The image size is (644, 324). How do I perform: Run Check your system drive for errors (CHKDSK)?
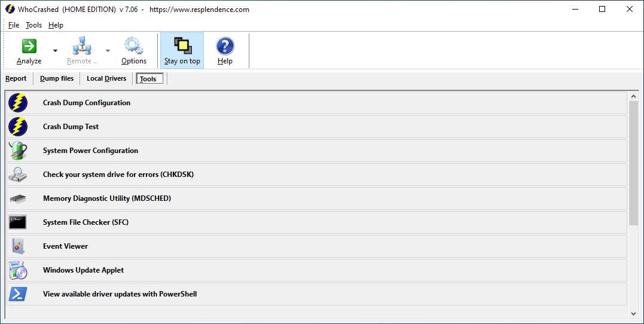click(x=317, y=175)
